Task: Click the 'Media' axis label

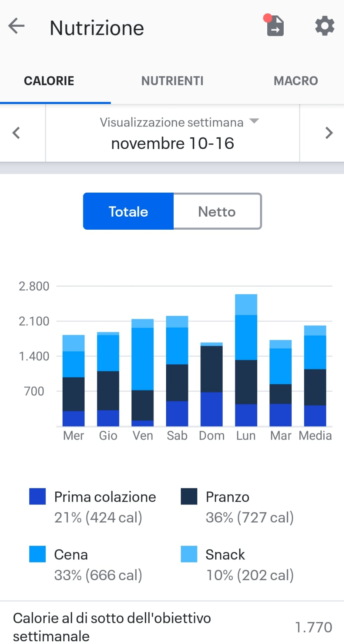Action: click(315, 436)
